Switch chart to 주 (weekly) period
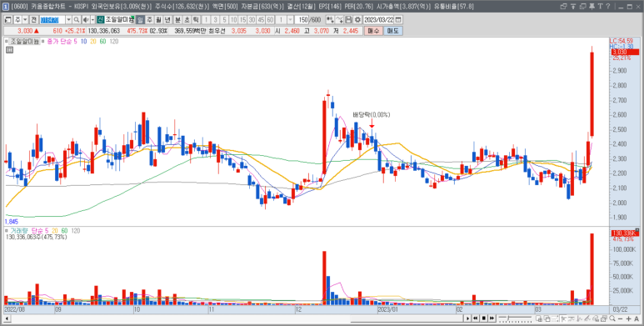The image size is (644, 326). point(149,20)
